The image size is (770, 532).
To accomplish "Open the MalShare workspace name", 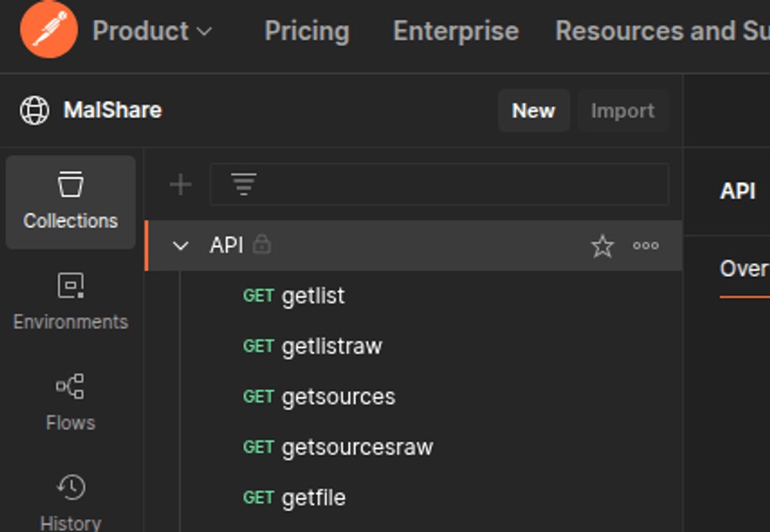I will pyautogui.click(x=112, y=110).
